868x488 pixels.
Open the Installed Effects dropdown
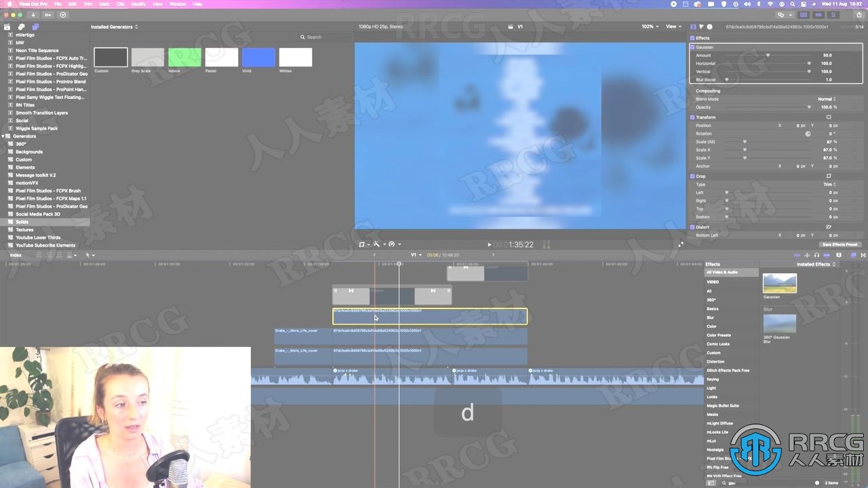(x=816, y=264)
